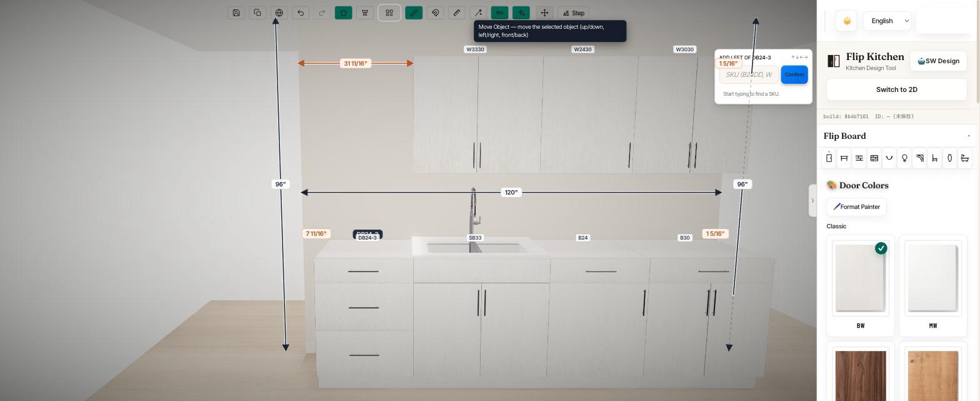Select the B24 base cabinet label
The image size is (980, 401).
[x=582, y=238]
